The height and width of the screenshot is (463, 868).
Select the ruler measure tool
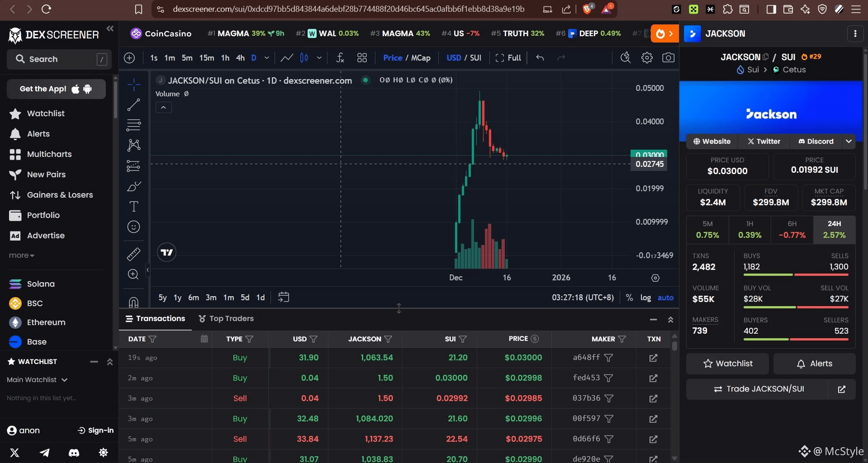133,254
